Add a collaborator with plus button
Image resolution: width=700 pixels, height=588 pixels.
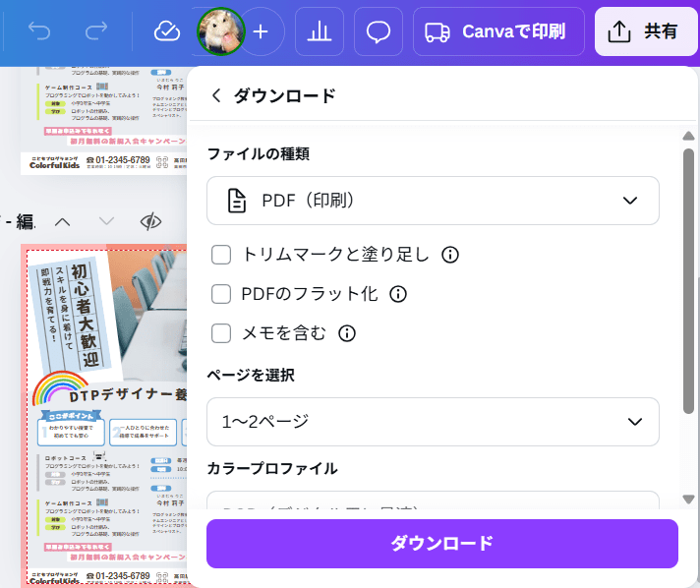tap(261, 31)
